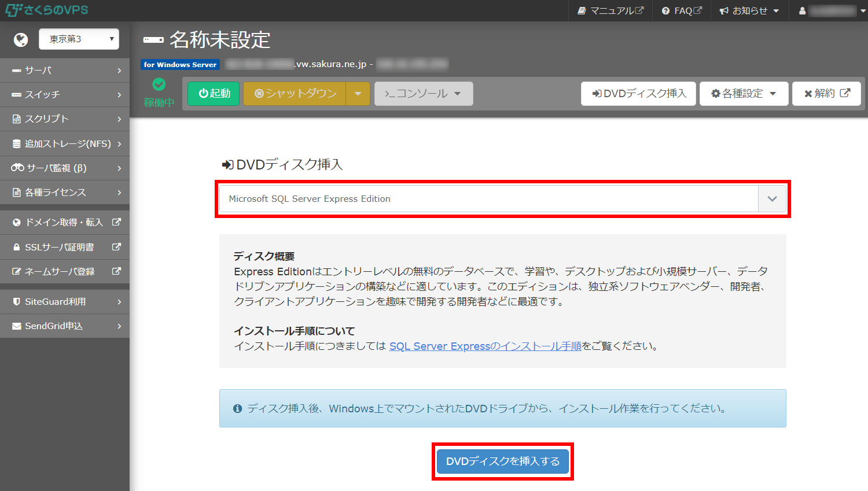Viewport: 868px width, 491px height.
Task: Open 追加ストレージ(NFS) sidebar item
Action: point(65,143)
